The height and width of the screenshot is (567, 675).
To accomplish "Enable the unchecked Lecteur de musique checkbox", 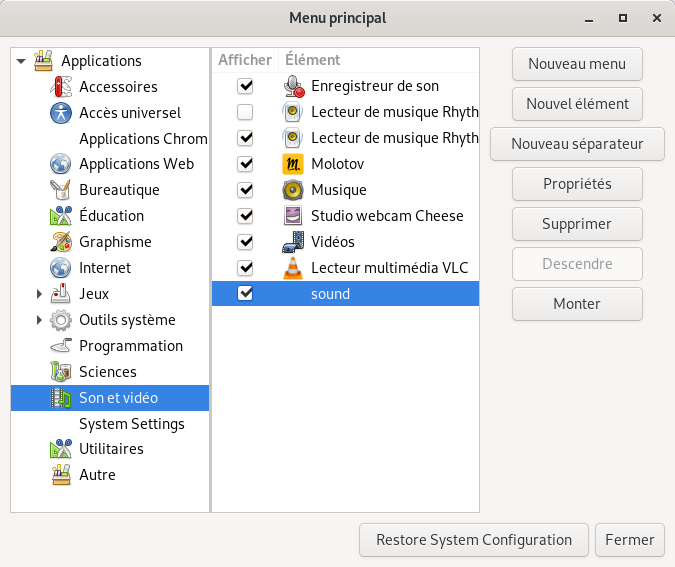I will [245, 112].
